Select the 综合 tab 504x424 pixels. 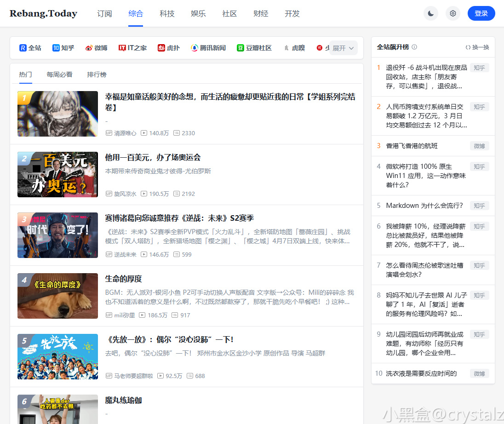click(136, 13)
